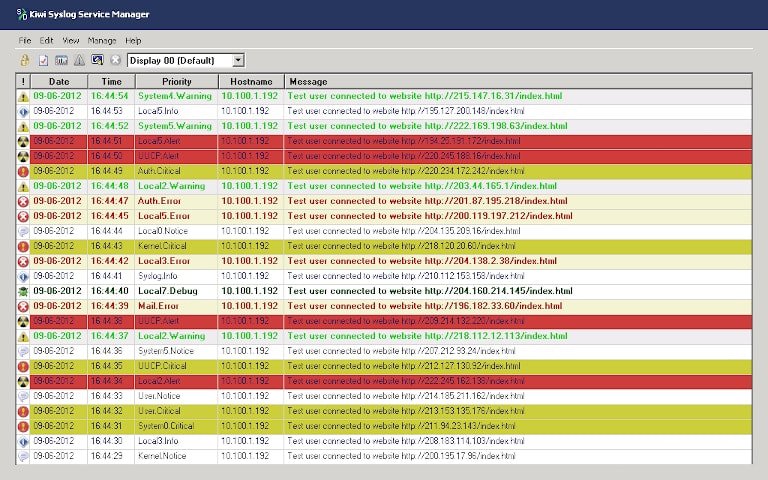Select the System4.Warning priority cell
Viewport: 768px width, 480px height.
pos(177,96)
